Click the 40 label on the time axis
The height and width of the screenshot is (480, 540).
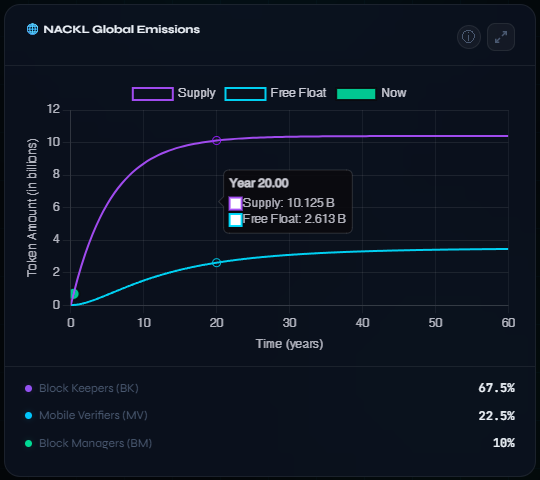tap(362, 323)
